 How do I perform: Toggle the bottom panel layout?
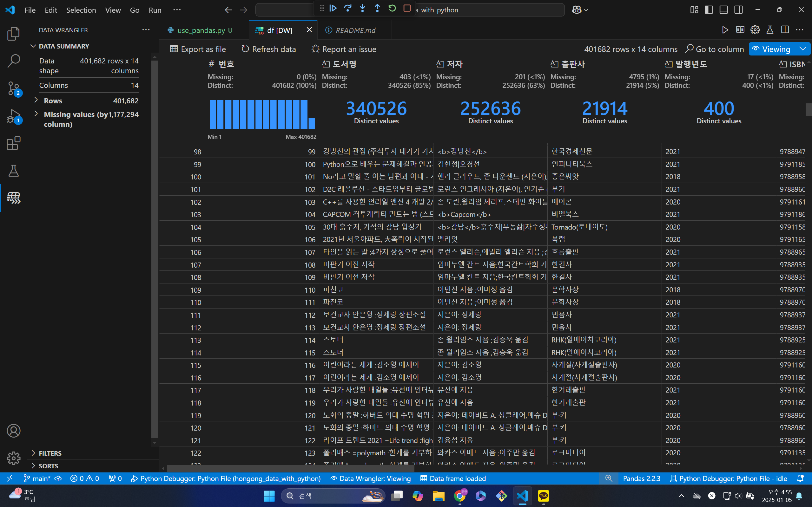[x=723, y=10]
